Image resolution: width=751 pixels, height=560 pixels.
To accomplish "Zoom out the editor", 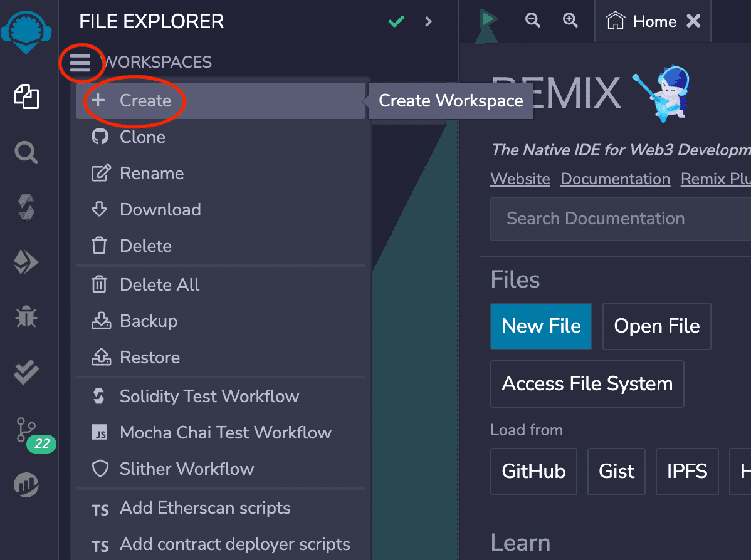I will (x=532, y=20).
